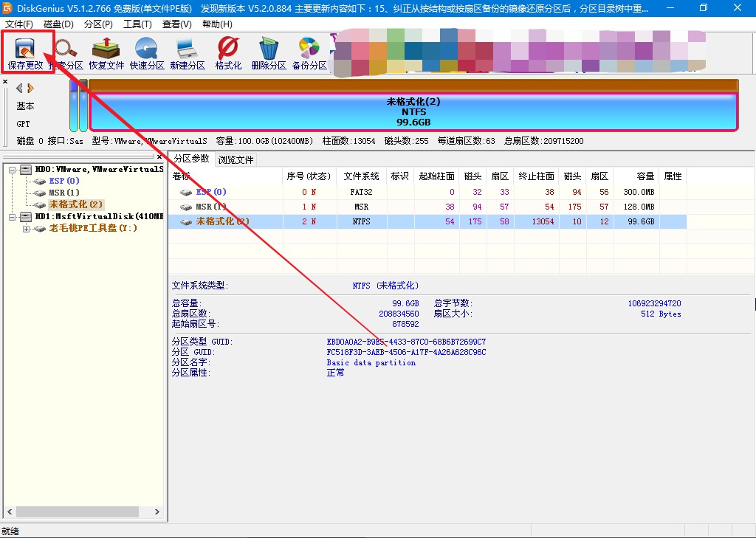This screenshot has width=756, height=538.
Task: Click the 属性 column header
Action: [x=673, y=176]
